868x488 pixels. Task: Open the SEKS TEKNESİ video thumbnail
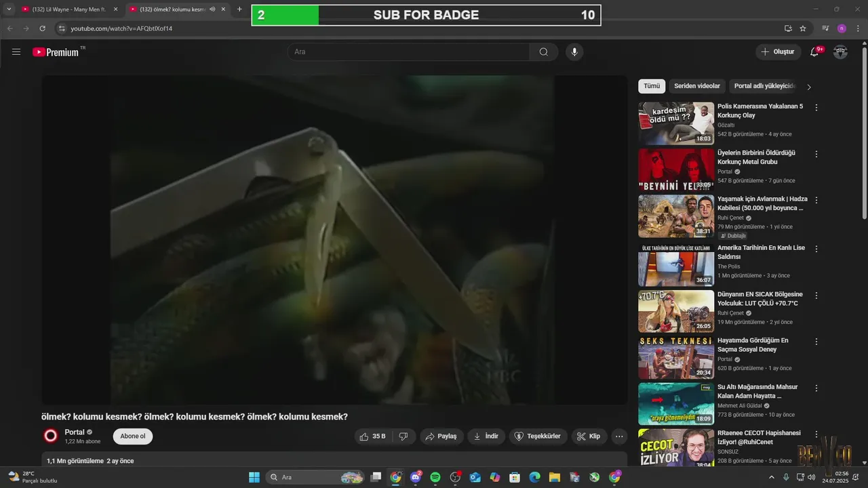[x=676, y=357]
